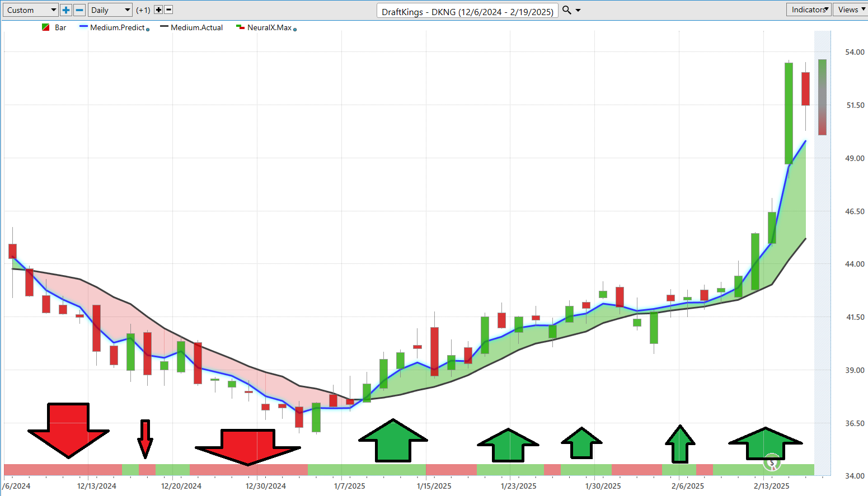Expand the arrow next to the search icon

578,10
